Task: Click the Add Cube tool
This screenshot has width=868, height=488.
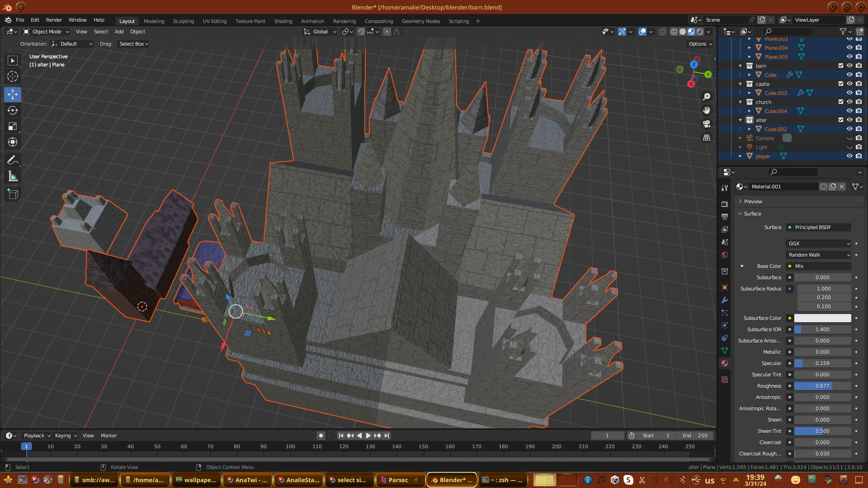Action: [13, 194]
